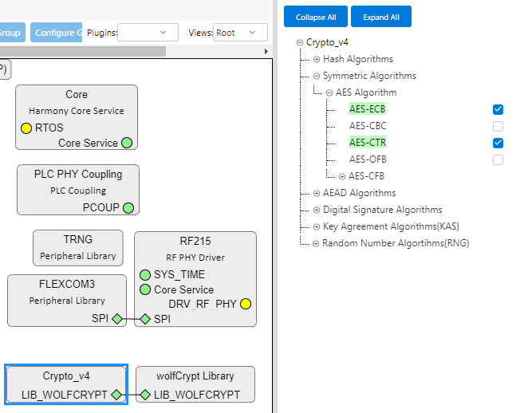Select the TRNG Peripheral Library component

pos(78,248)
